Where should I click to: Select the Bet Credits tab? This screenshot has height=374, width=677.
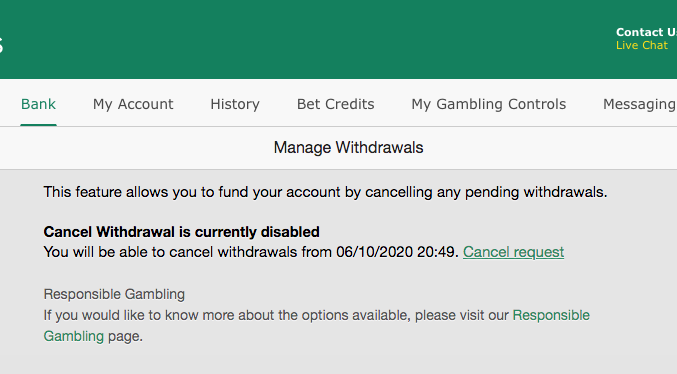pos(335,104)
